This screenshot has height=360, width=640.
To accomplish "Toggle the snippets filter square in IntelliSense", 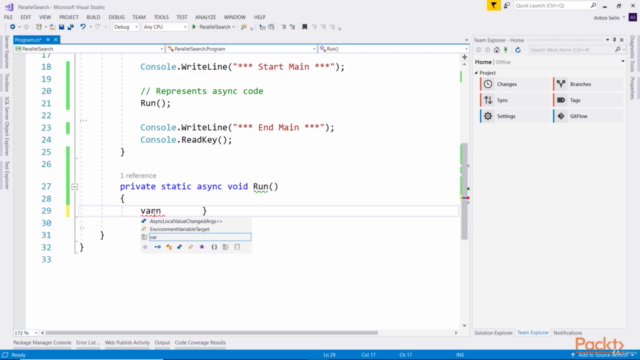I will tap(237, 247).
